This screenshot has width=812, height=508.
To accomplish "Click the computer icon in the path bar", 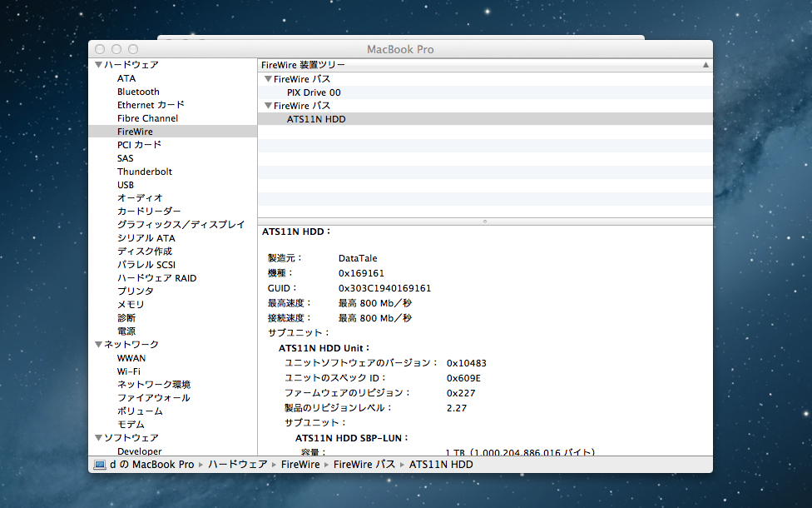I will [100, 465].
